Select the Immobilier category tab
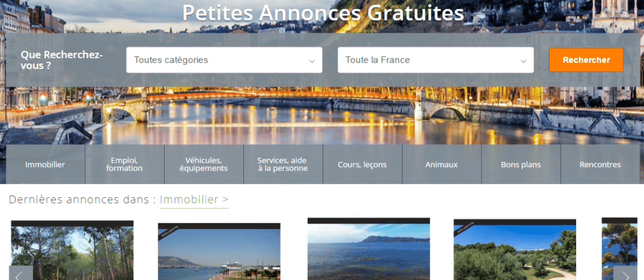The image size is (644, 280). pos(45,164)
